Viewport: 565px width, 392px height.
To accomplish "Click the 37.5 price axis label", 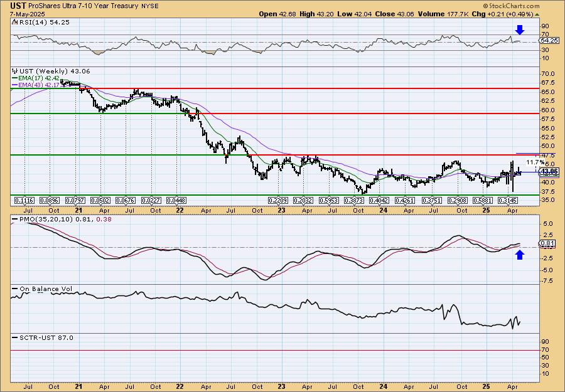I will [x=548, y=191].
